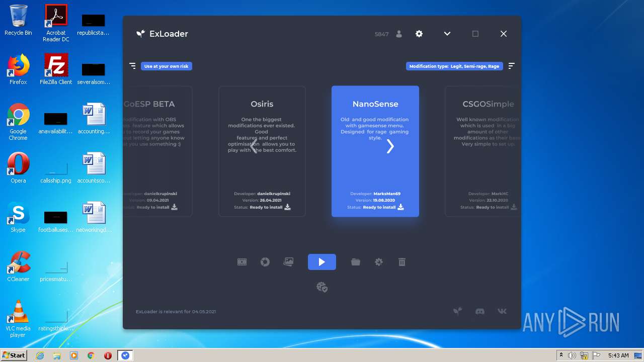Click the 5847 user count text

coord(382,34)
